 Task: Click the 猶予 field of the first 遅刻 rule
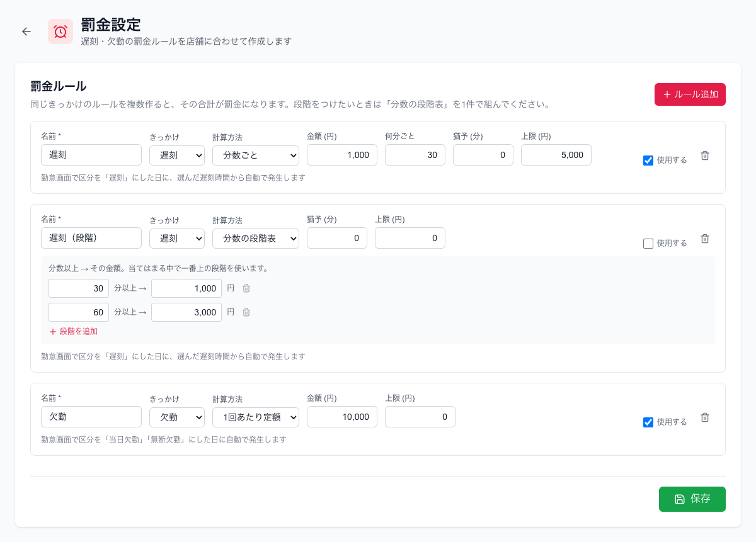coord(483,155)
